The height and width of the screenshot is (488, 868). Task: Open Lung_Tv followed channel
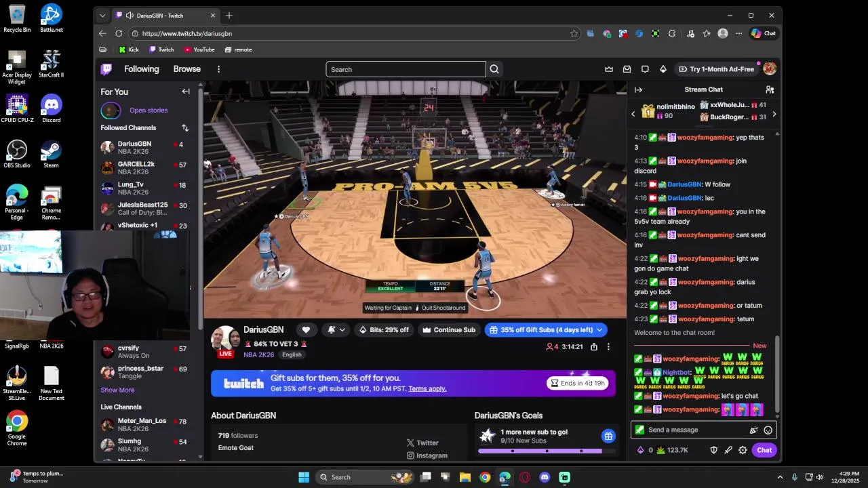point(144,188)
